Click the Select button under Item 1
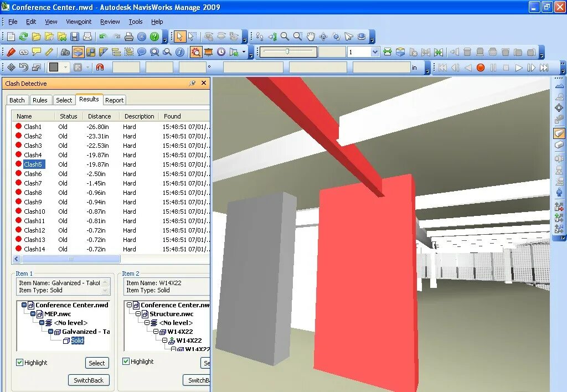Image resolution: width=567 pixels, height=392 pixels. pyautogui.click(x=96, y=363)
